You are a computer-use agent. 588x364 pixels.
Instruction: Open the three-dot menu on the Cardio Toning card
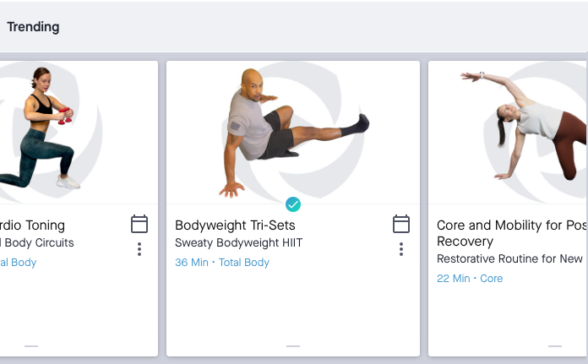(139, 249)
